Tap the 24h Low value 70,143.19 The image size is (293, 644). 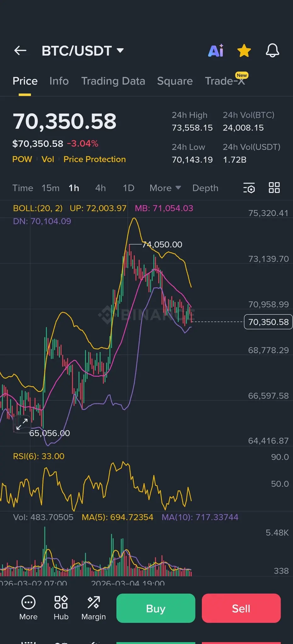[x=192, y=160]
